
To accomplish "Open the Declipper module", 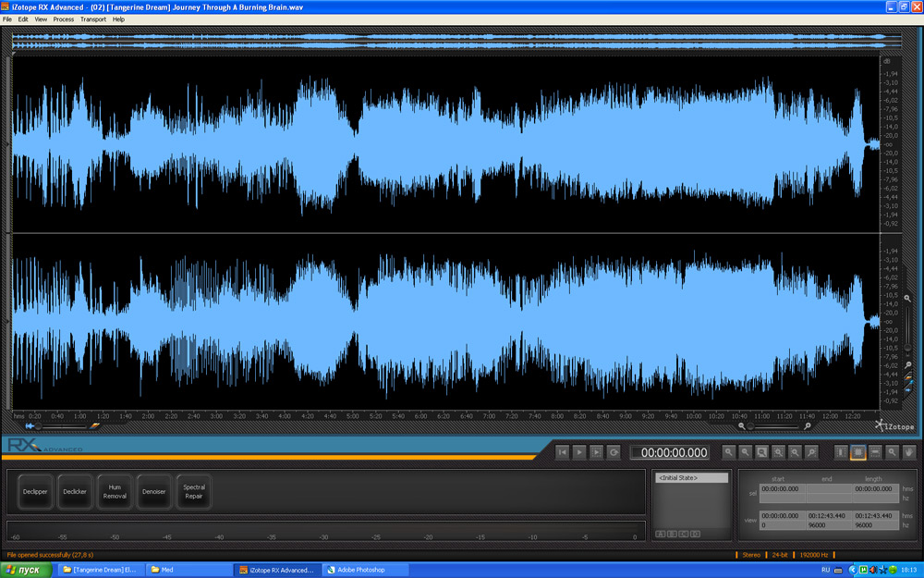I will [x=36, y=492].
